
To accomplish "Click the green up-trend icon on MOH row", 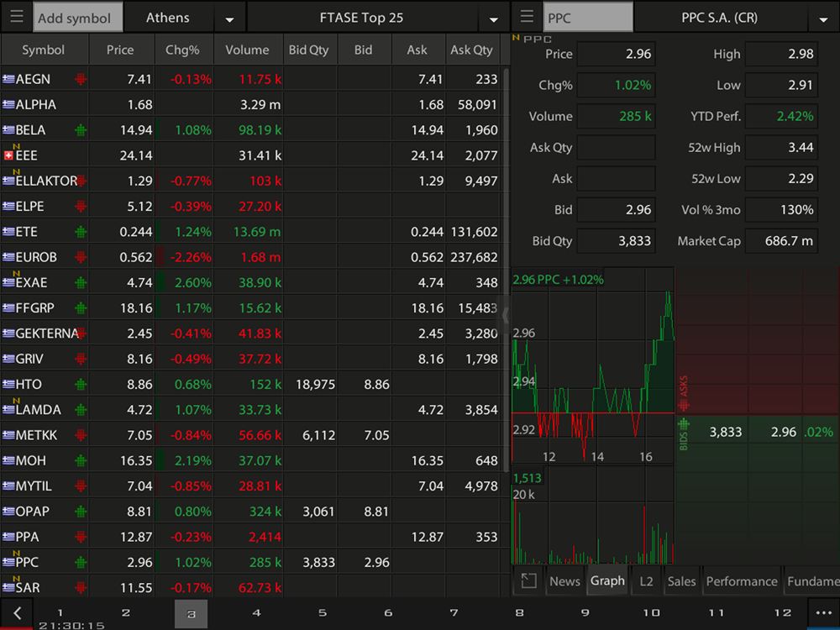I will [81, 460].
